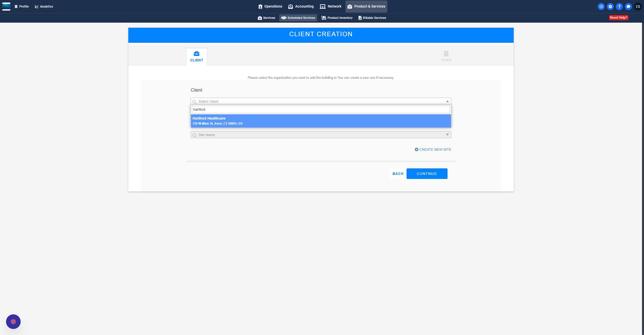Viewport: 644px width, 335px height.
Task: Go to Scheduled Services submenu
Action: 298,18
